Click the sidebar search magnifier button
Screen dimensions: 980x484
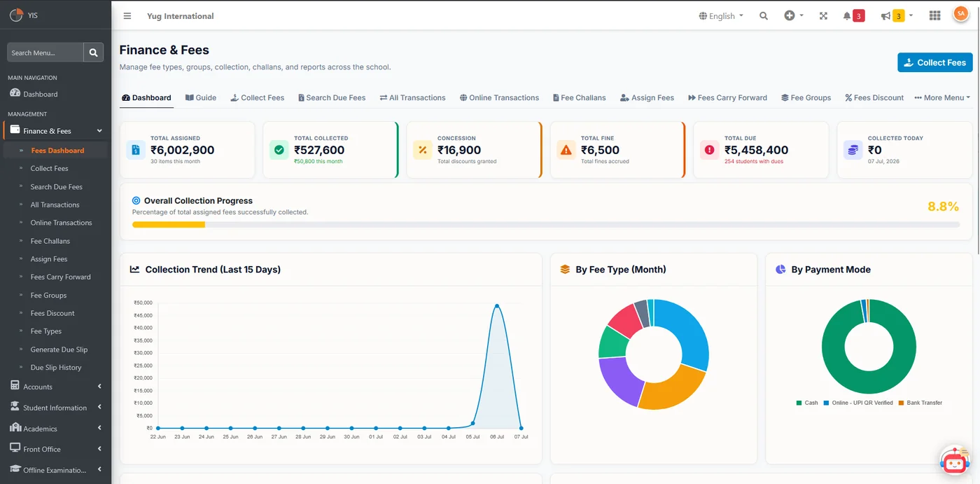[x=94, y=53]
